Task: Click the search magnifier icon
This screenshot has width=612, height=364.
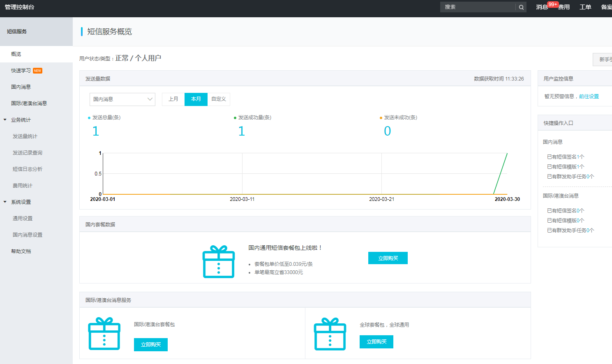Action: tap(521, 7)
